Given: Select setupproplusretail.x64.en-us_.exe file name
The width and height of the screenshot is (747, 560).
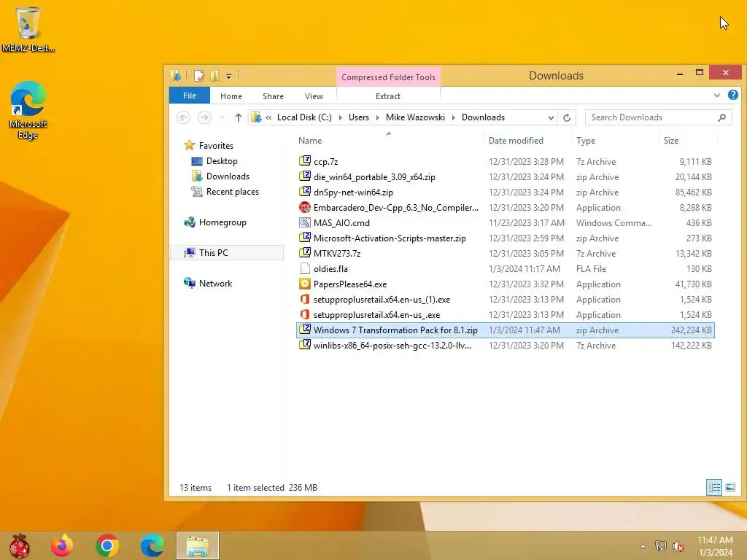Looking at the screenshot, I should (377, 315).
